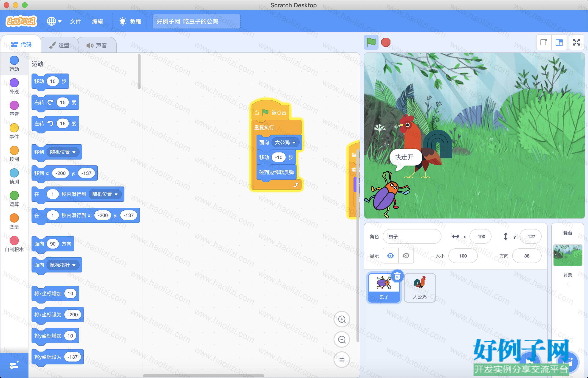
Task: Select the 变量 variables category
Action: [x=14, y=222]
